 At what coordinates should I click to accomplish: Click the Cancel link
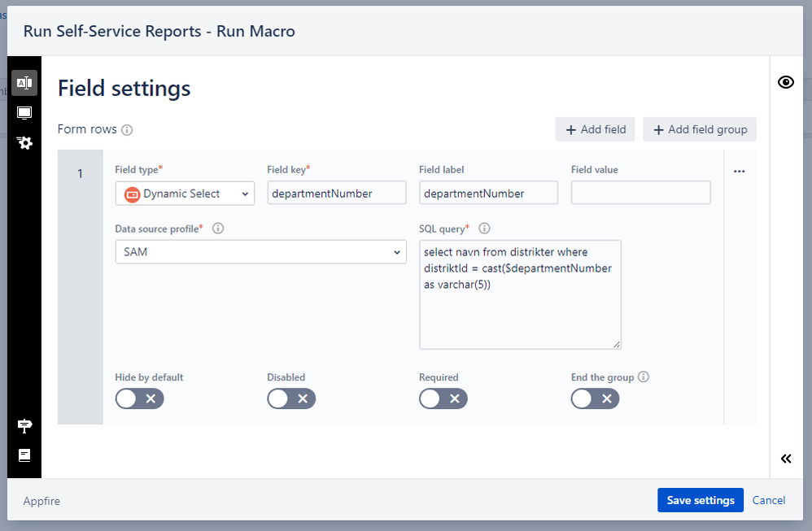coord(769,500)
